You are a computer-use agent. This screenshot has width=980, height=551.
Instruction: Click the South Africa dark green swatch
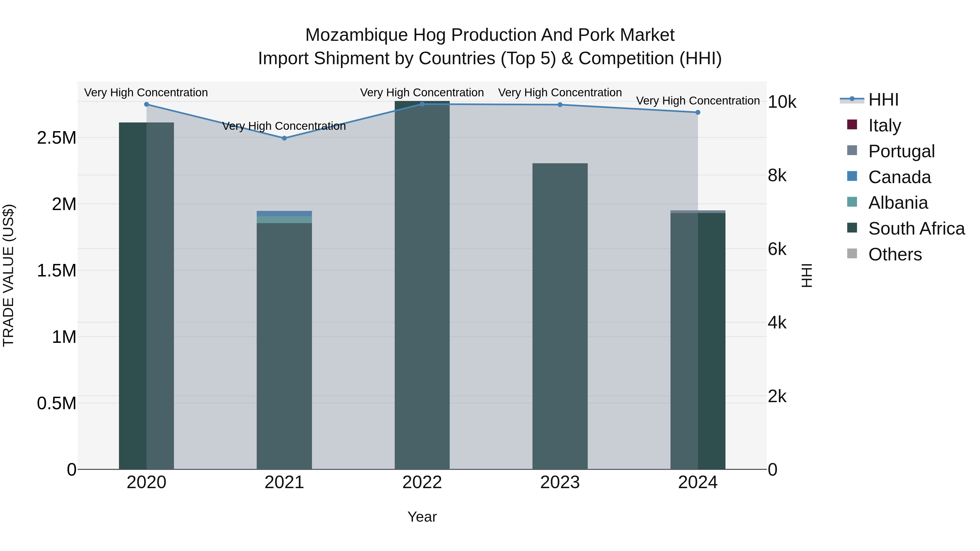852,228
